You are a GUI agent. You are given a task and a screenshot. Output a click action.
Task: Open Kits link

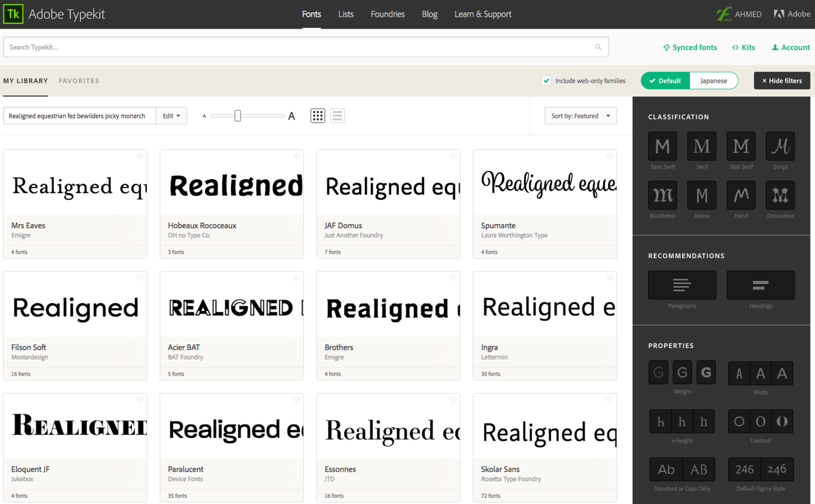click(743, 48)
